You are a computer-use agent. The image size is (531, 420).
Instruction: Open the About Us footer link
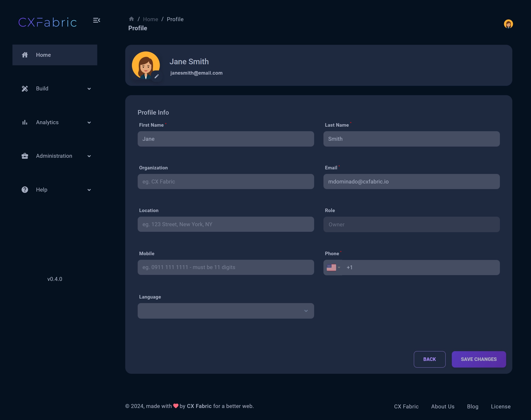(442, 407)
